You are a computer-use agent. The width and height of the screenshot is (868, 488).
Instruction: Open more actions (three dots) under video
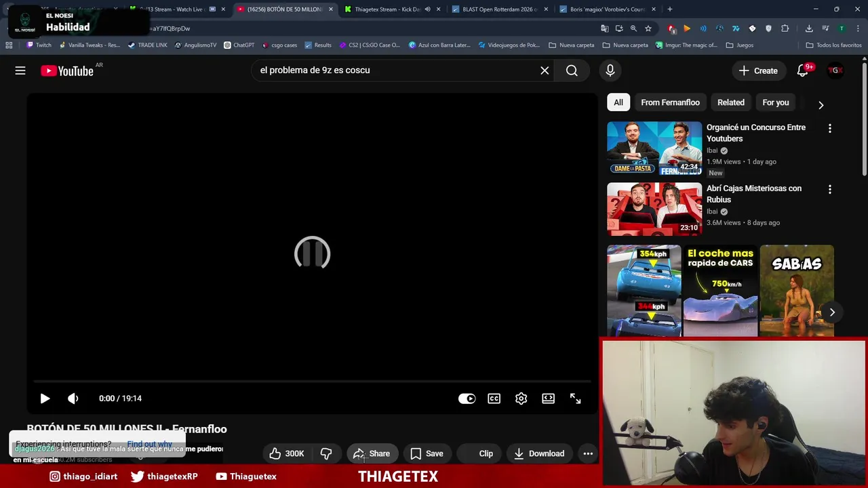588,453
